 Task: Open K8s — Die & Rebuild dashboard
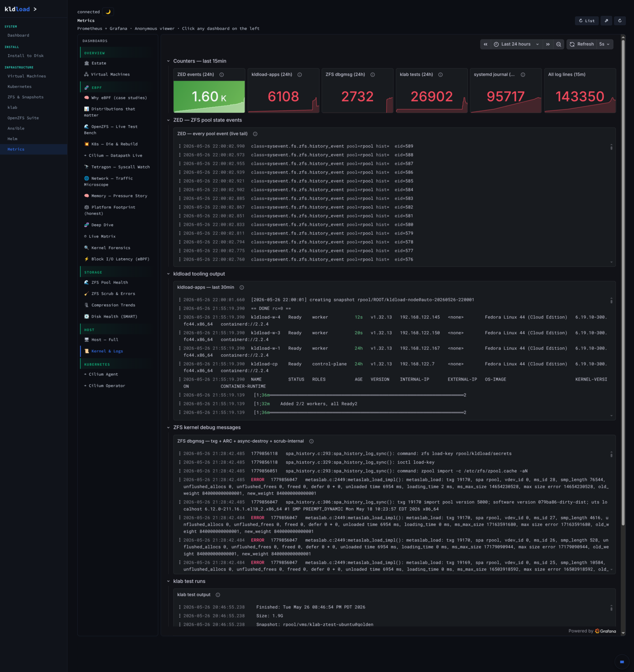pos(117,144)
